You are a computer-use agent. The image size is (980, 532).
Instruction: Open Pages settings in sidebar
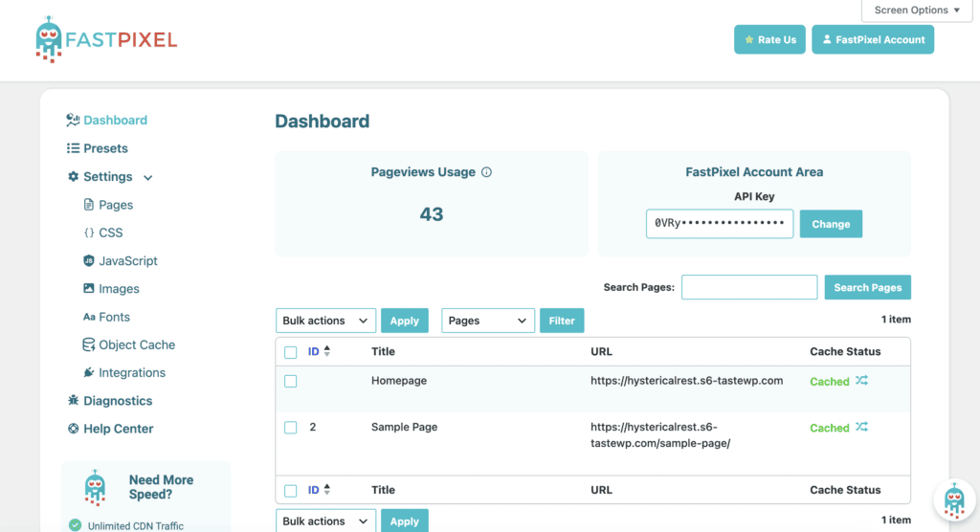pos(116,205)
